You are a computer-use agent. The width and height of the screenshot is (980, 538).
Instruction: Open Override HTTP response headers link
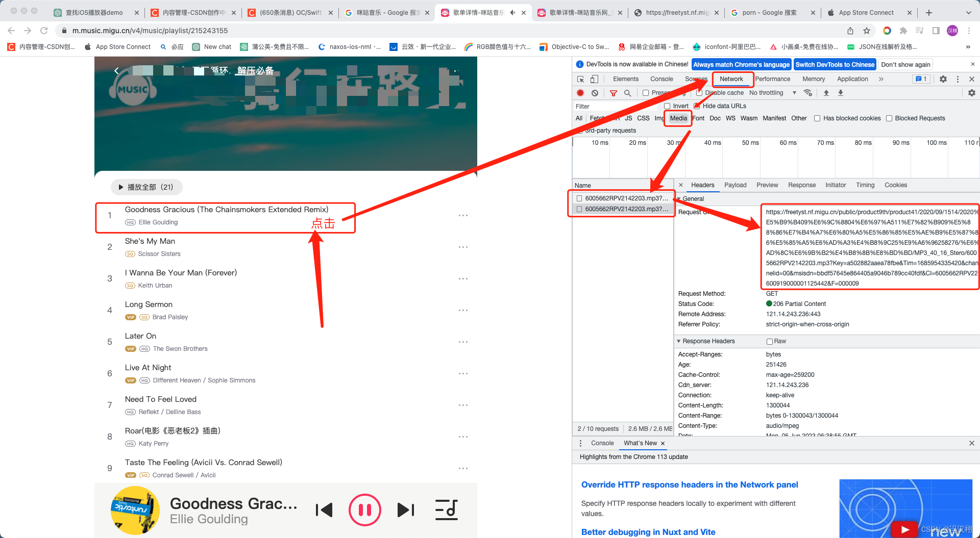(x=690, y=485)
